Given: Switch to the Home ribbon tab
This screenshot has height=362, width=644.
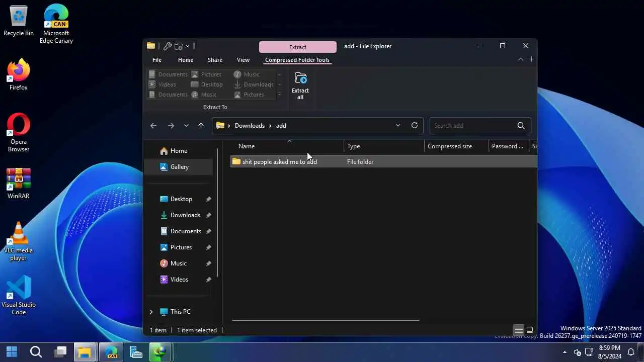Looking at the screenshot, I should pos(186,60).
